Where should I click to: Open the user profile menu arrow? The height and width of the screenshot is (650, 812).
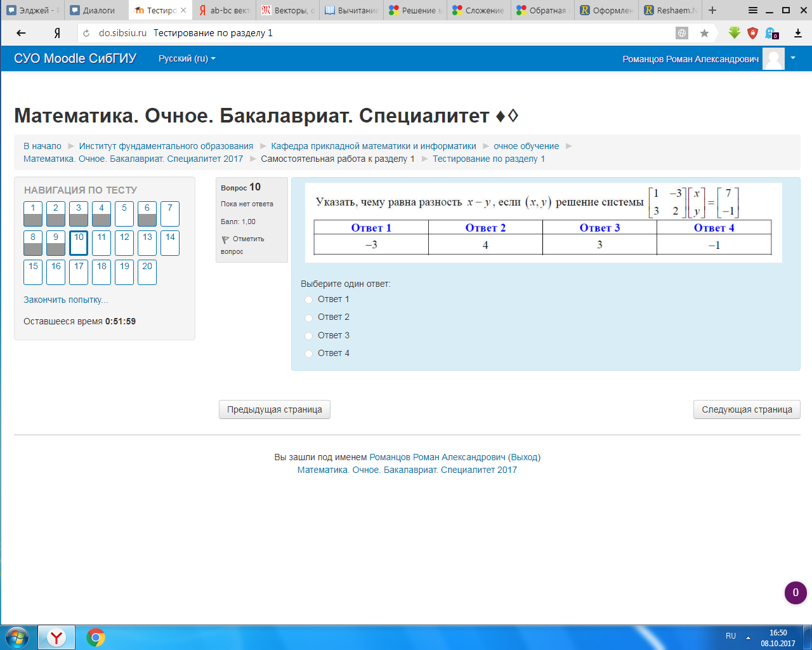(793, 58)
